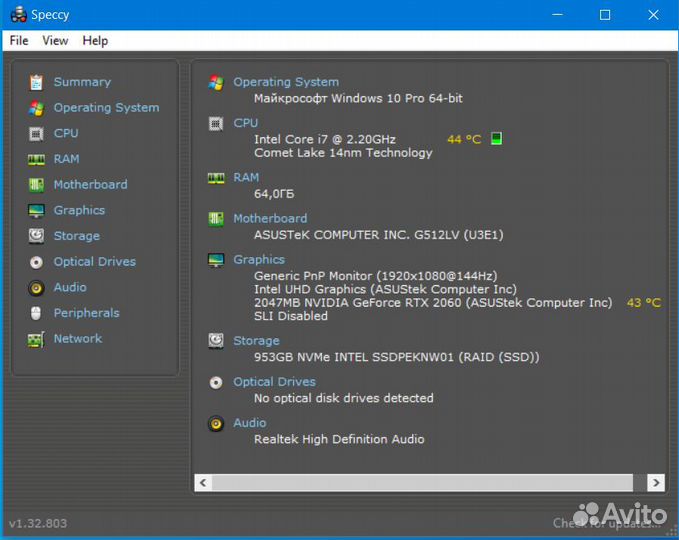Click the horizontal scrollbar right arrow
The image size is (679, 540).
click(x=655, y=483)
